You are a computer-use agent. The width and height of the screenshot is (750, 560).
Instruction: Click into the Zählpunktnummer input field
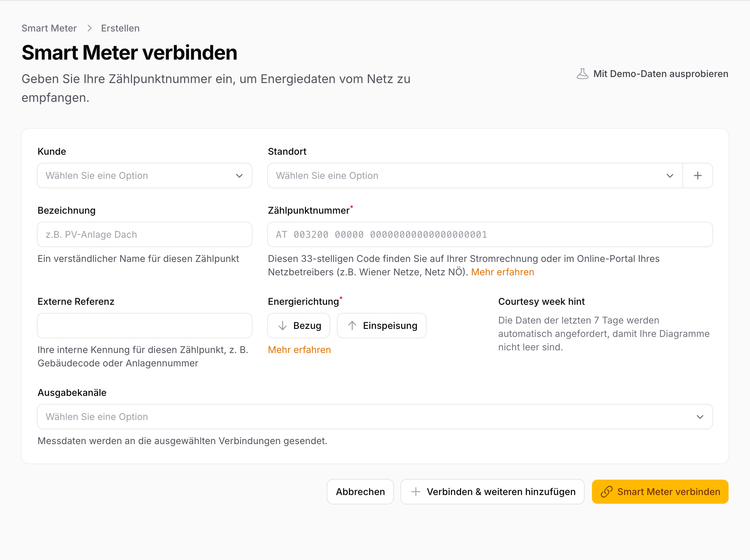(x=490, y=234)
